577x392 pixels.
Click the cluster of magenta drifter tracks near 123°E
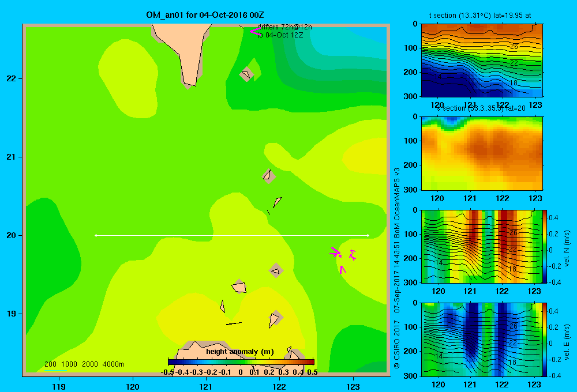click(x=343, y=259)
